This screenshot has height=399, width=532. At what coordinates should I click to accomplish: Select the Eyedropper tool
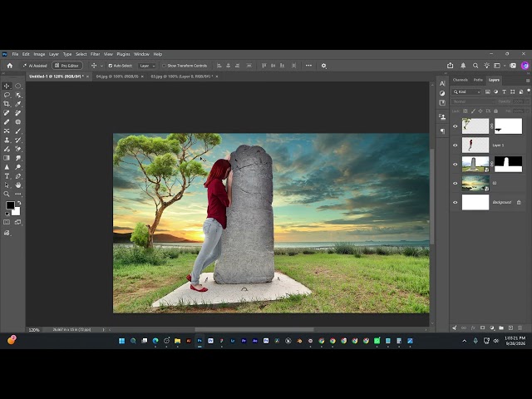(x=18, y=104)
